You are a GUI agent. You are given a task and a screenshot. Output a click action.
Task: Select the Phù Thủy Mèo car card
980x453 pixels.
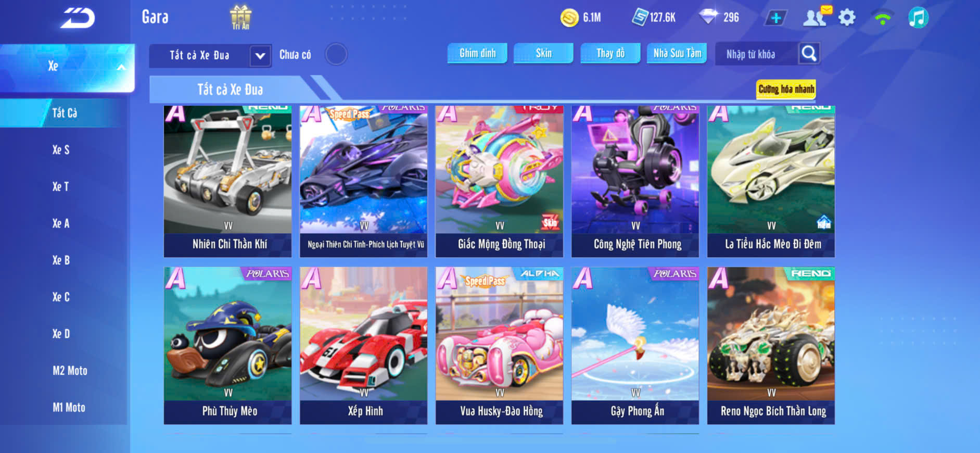[228, 346]
